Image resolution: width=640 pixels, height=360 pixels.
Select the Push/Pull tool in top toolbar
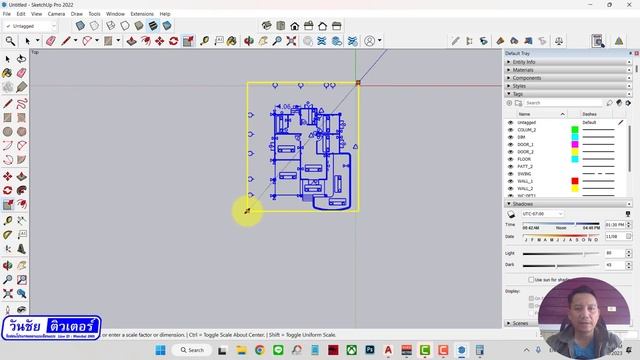(131, 41)
